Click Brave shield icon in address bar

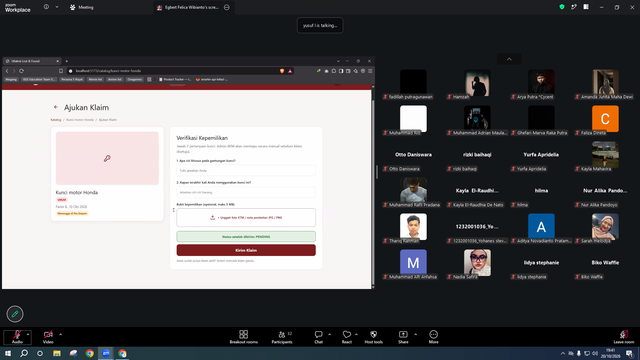[x=282, y=71]
